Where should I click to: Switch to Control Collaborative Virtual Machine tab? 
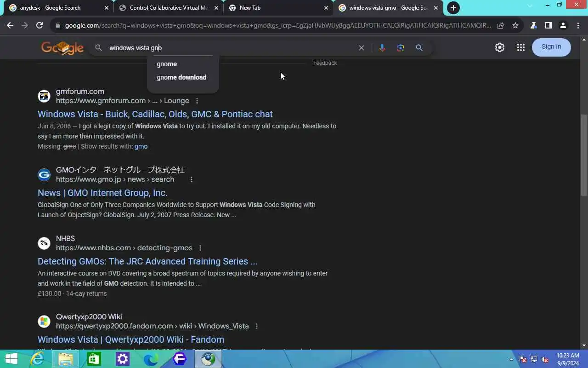click(169, 8)
